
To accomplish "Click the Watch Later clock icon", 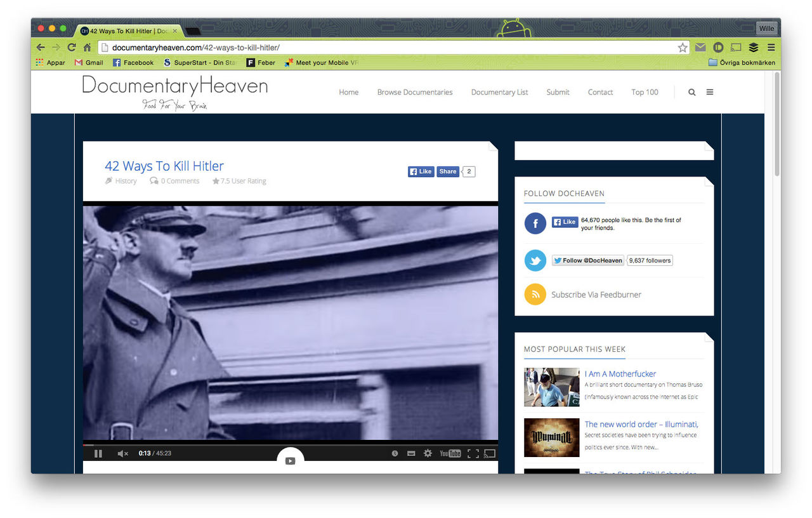I will (x=395, y=453).
